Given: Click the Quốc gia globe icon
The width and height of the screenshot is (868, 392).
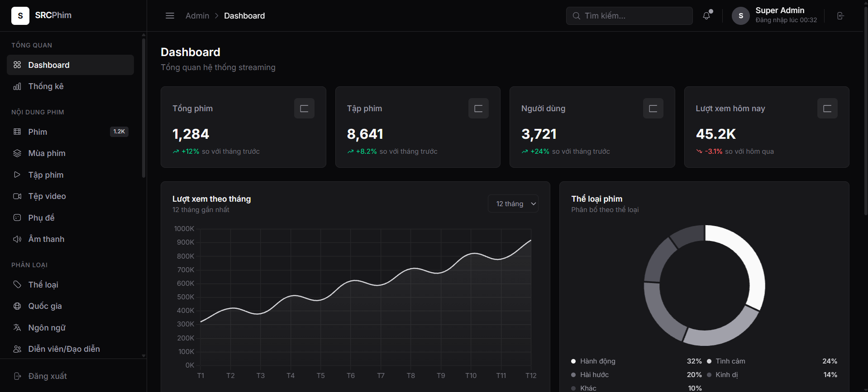Looking at the screenshot, I should [17, 306].
